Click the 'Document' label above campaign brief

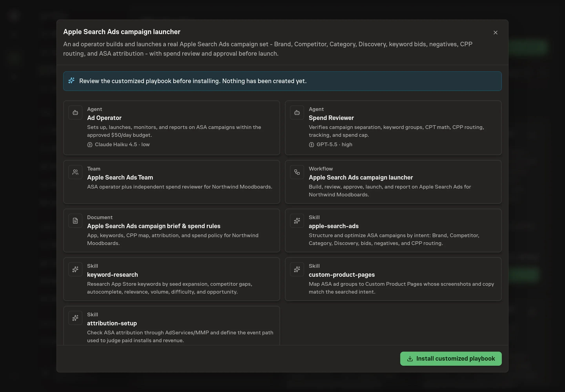pyautogui.click(x=100, y=217)
